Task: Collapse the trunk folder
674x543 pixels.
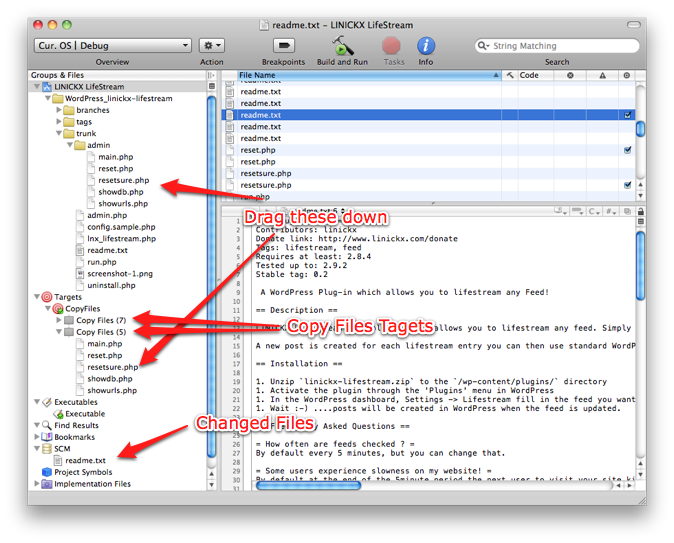Action: [x=59, y=133]
